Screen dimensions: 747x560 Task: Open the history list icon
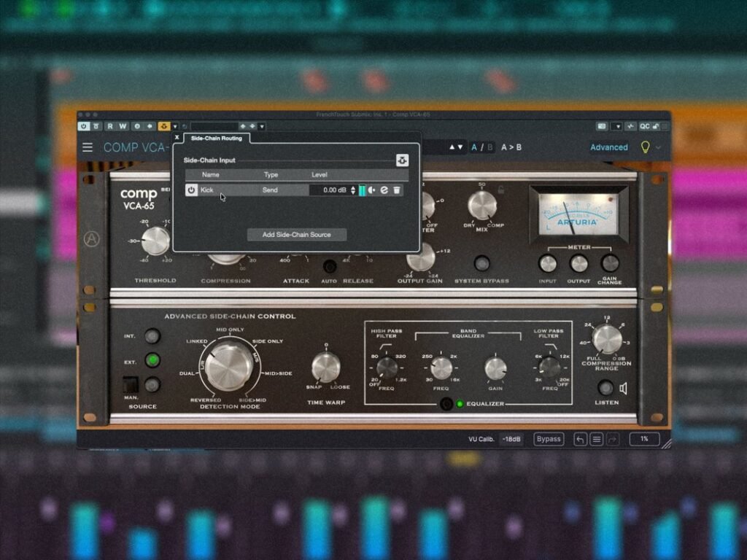(596, 439)
